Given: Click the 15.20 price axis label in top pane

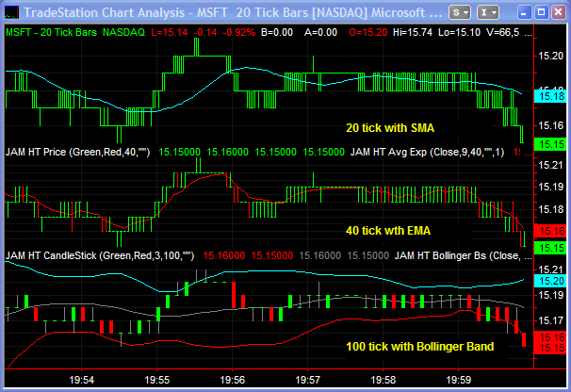Looking at the screenshot, I should point(551,57).
